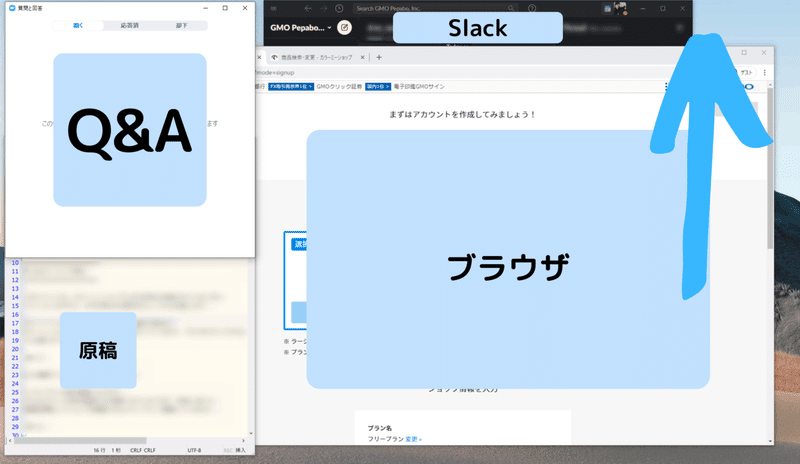Viewport: 800px width, 464px height.
Task: Click the 16 行 indicator in editor status bar
Action: pos(99,450)
